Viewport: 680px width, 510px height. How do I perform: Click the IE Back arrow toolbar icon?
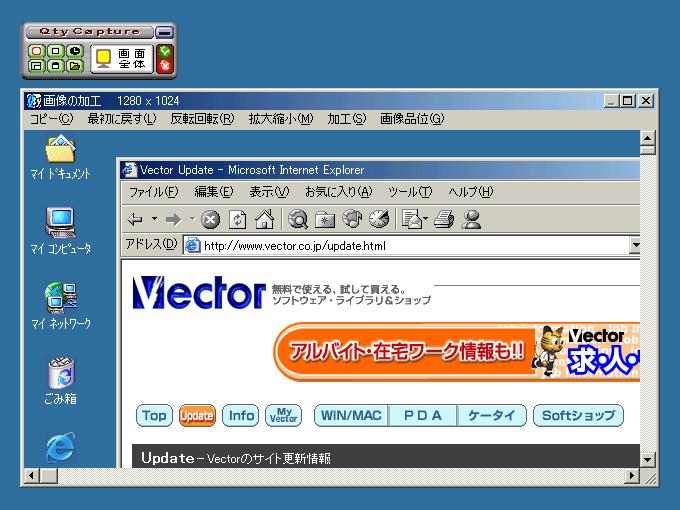click(x=136, y=219)
